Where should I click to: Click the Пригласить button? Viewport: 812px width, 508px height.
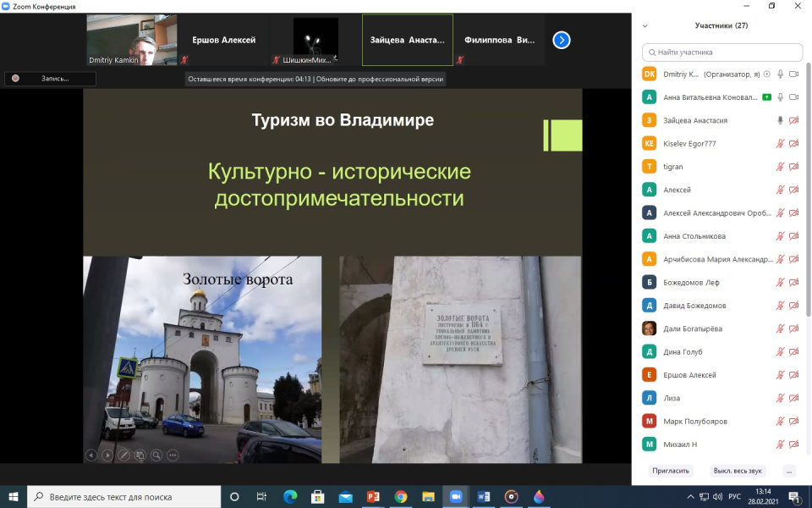(x=671, y=471)
